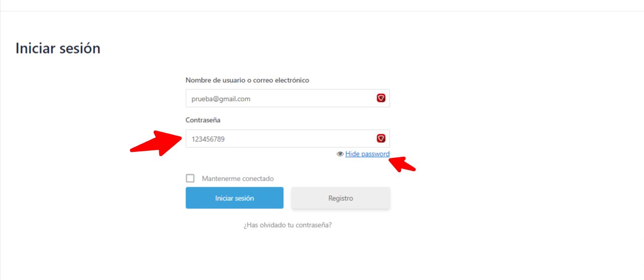Image resolution: width=644 pixels, height=280 pixels.
Task: Click the red password manager icon in email field
Action: (x=381, y=98)
